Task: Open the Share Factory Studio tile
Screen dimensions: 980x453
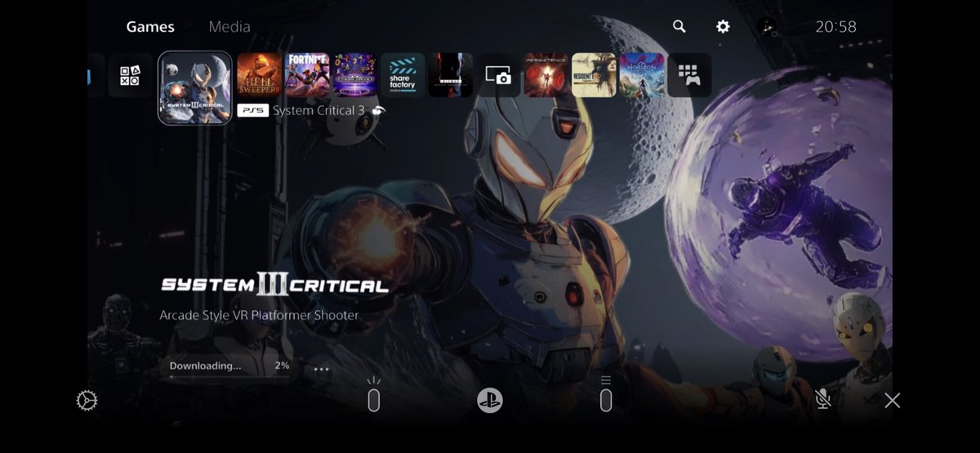Action: pyautogui.click(x=403, y=75)
